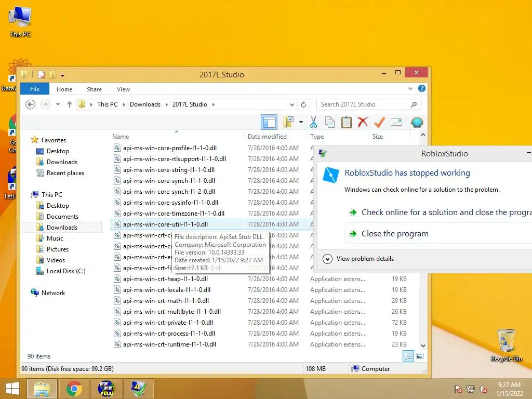Click the red X Delete toolbar icon
Screen dimensions: 532x399
point(363,122)
